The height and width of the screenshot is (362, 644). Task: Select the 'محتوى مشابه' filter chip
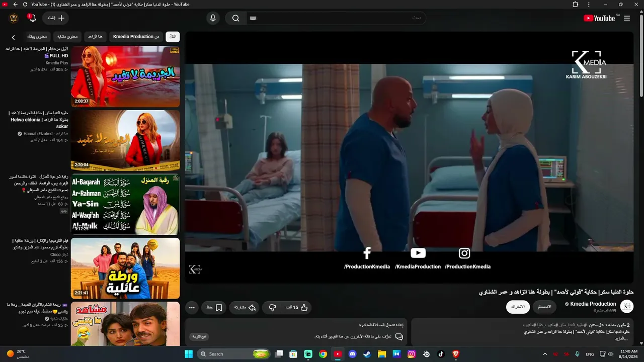(67, 37)
